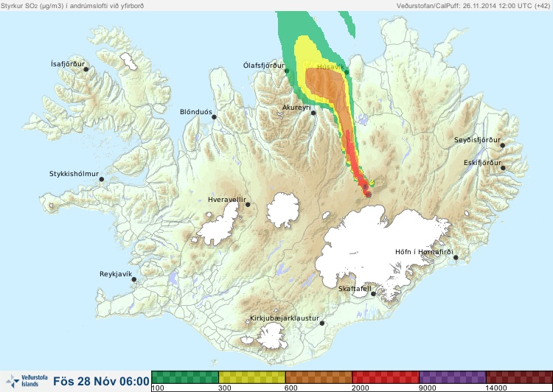Click the Höfn í Hornafirði label
553x392 pixels.
pos(424,252)
